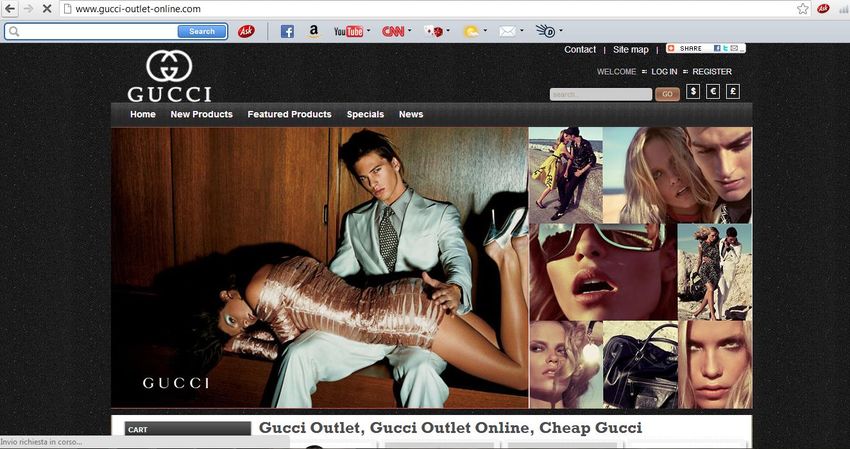
Task: Click the site search input field
Action: [x=601, y=94]
